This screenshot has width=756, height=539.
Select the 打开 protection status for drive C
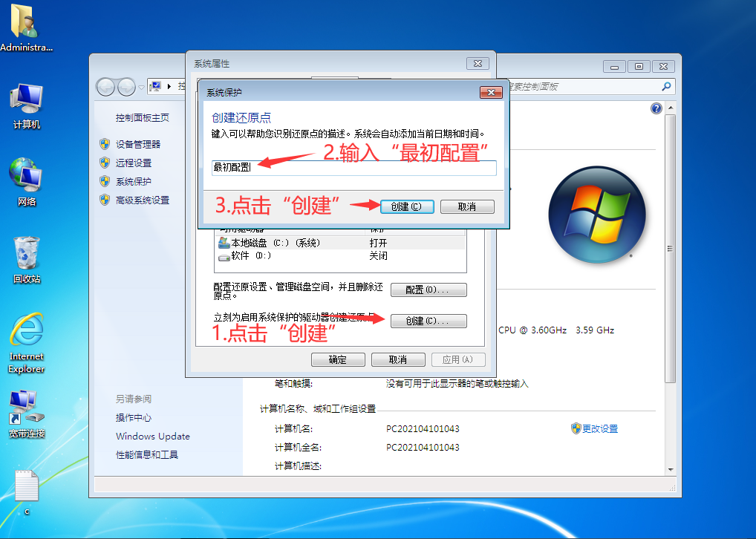(x=379, y=243)
